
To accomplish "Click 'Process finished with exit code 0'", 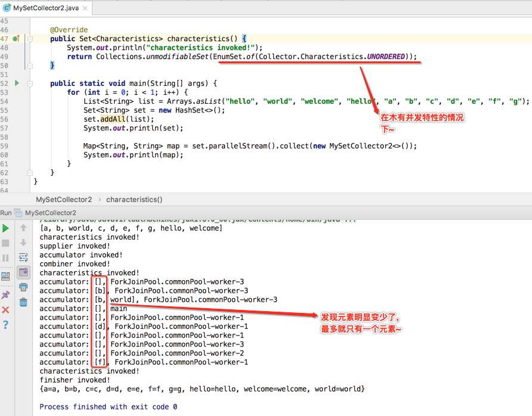I will (x=108, y=407).
